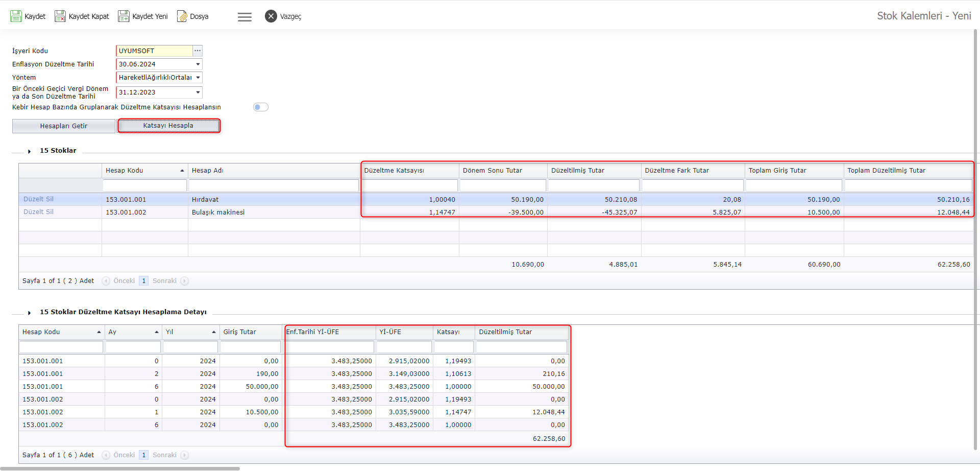Sort detail grid by Yıl column
The image size is (980, 471).
[x=191, y=332]
